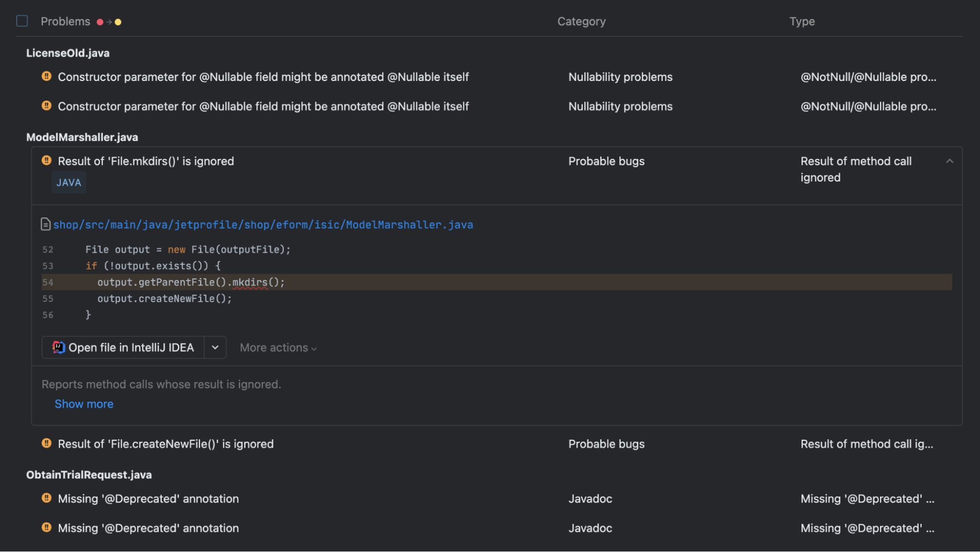The width and height of the screenshot is (980, 552).
Task: Toggle the yellow dot filter in Problems panel
Action: pos(118,20)
